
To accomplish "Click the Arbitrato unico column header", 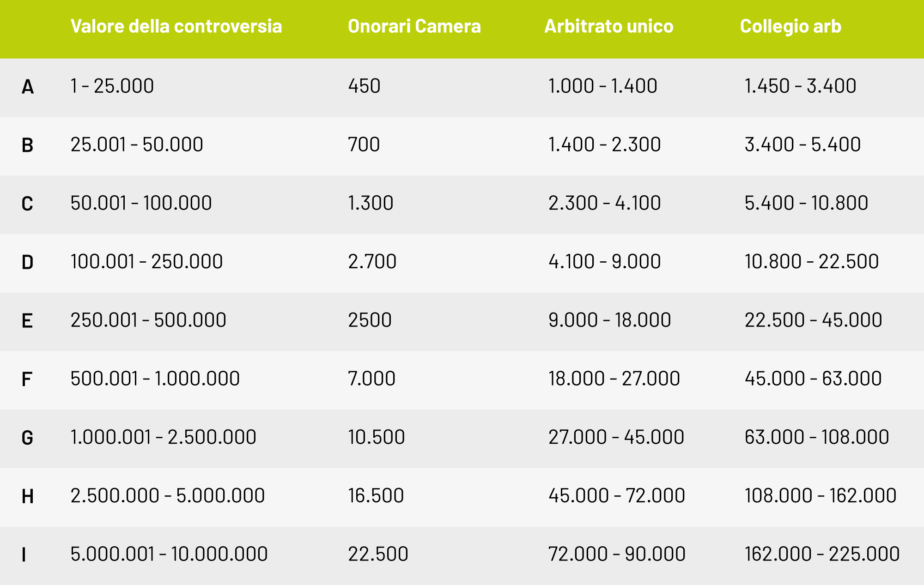I will pos(609,26).
